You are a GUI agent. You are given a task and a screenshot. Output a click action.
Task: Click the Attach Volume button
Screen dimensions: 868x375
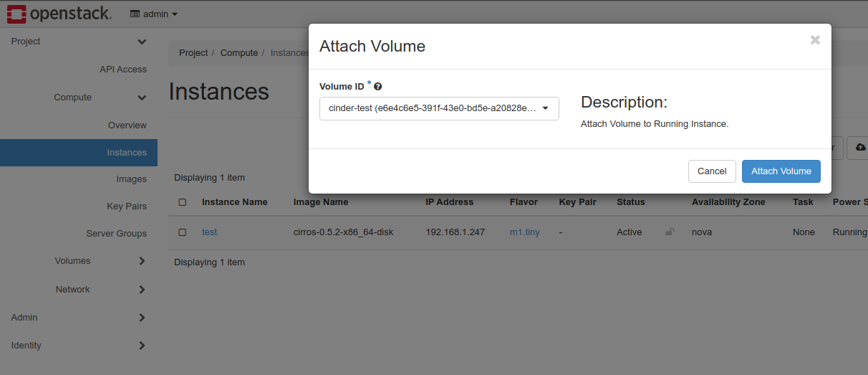tap(781, 171)
